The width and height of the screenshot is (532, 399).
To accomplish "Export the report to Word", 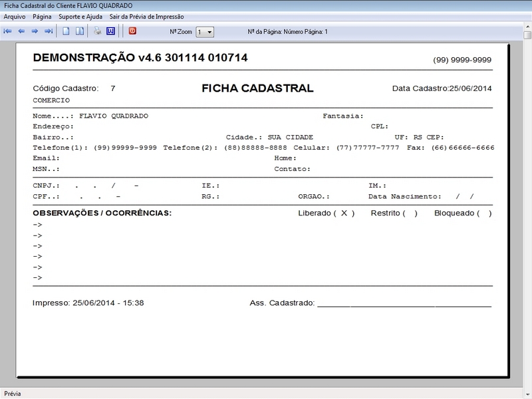I will [110, 29].
